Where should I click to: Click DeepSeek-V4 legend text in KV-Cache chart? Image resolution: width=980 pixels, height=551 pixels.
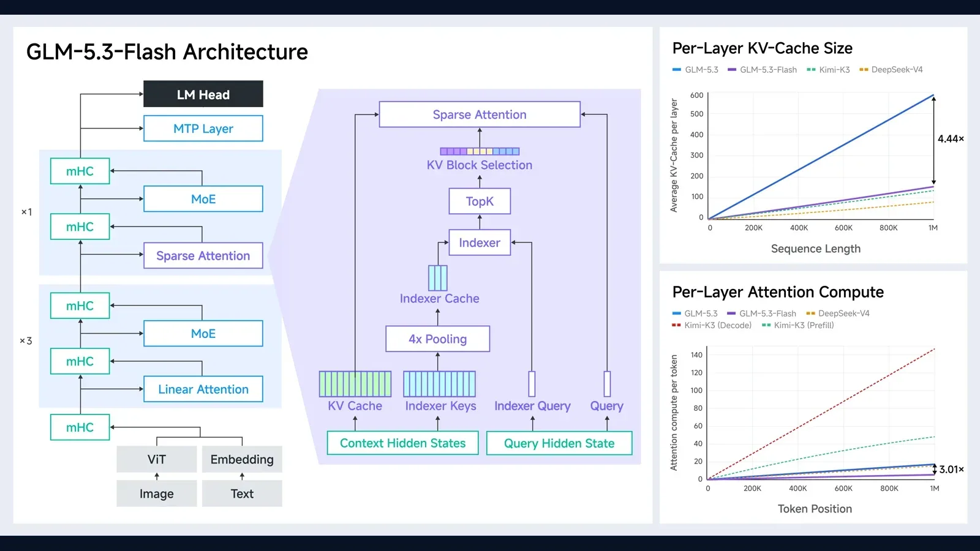tap(897, 70)
